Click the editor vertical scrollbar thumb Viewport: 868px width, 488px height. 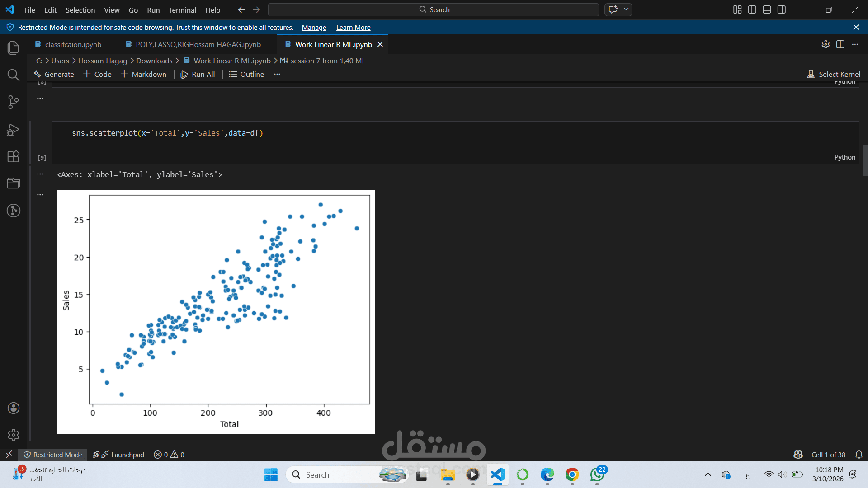[x=865, y=160]
